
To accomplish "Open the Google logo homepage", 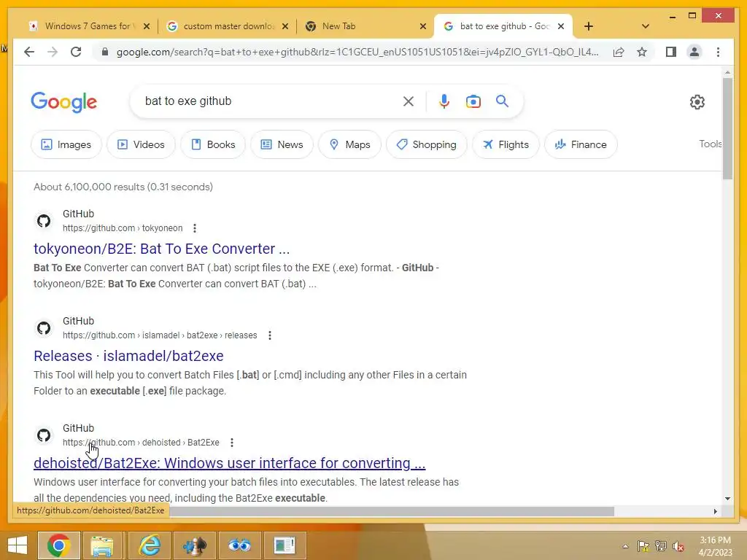I will pos(64,102).
